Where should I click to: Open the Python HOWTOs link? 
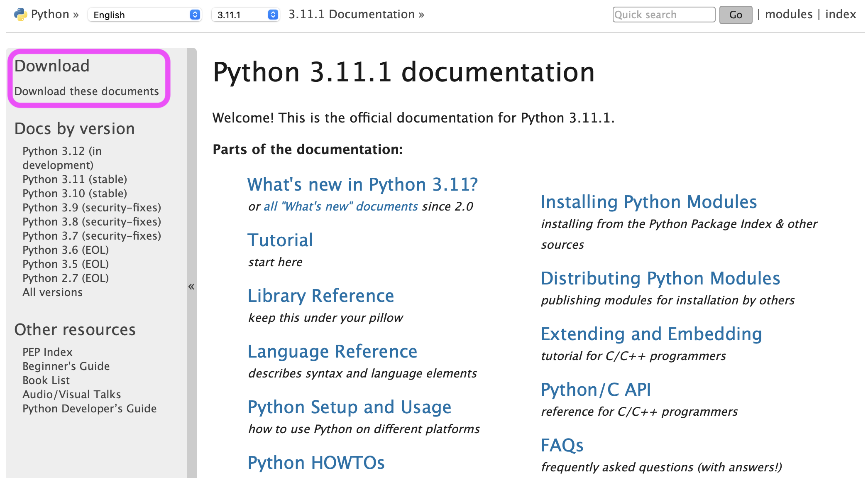tap(316, 463)
